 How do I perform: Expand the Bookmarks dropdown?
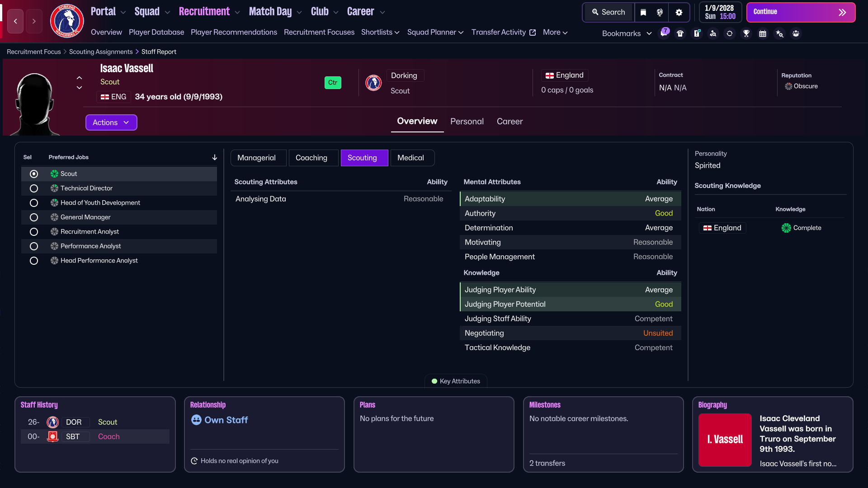pos(626,33)
